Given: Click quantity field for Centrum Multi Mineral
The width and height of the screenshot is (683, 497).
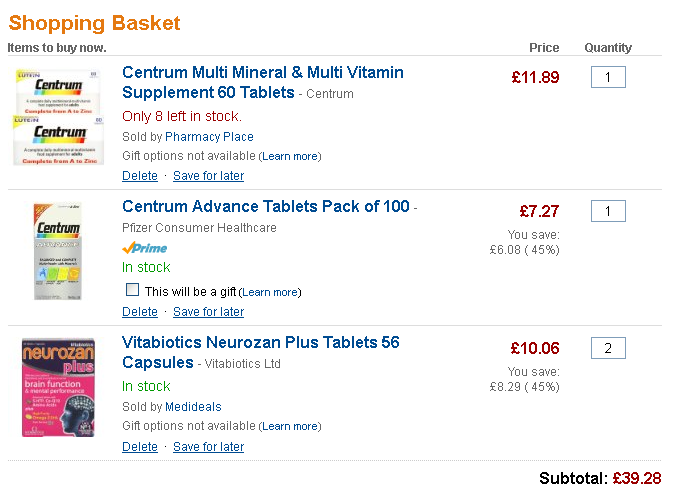Looking at the screenshot, I should [608, 77].
